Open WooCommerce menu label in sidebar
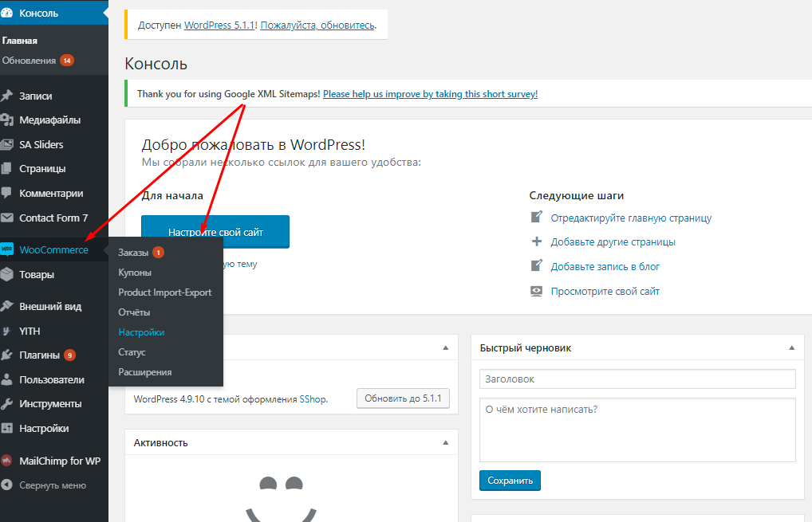Viewport: 812px width, 522px height. point(54,250)
